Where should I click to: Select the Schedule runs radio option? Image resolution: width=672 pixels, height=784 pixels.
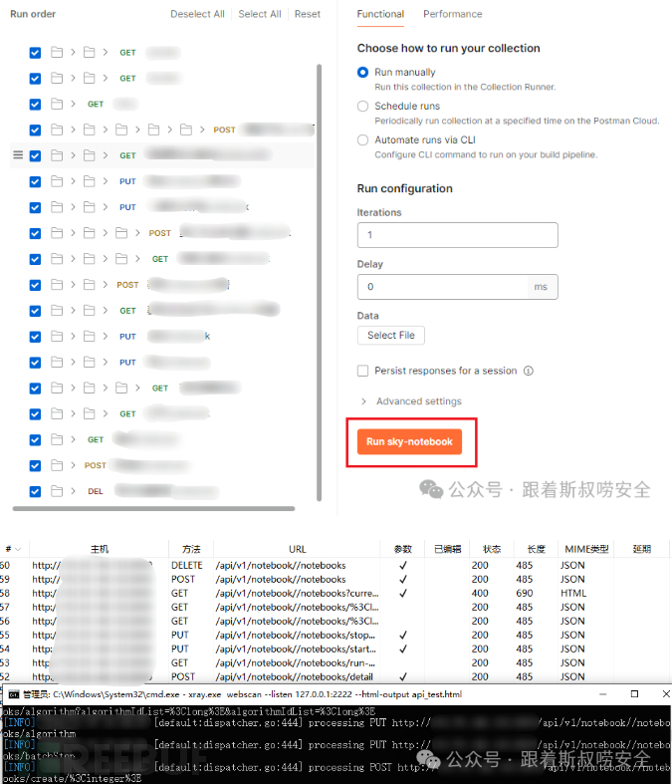[x=363, y=106]
